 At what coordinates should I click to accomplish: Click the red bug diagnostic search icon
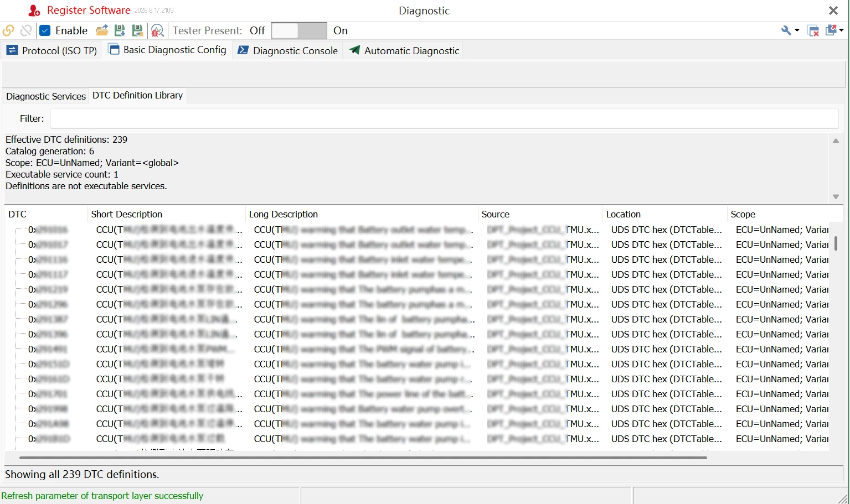pyautogui.click(x=157, y=30)
